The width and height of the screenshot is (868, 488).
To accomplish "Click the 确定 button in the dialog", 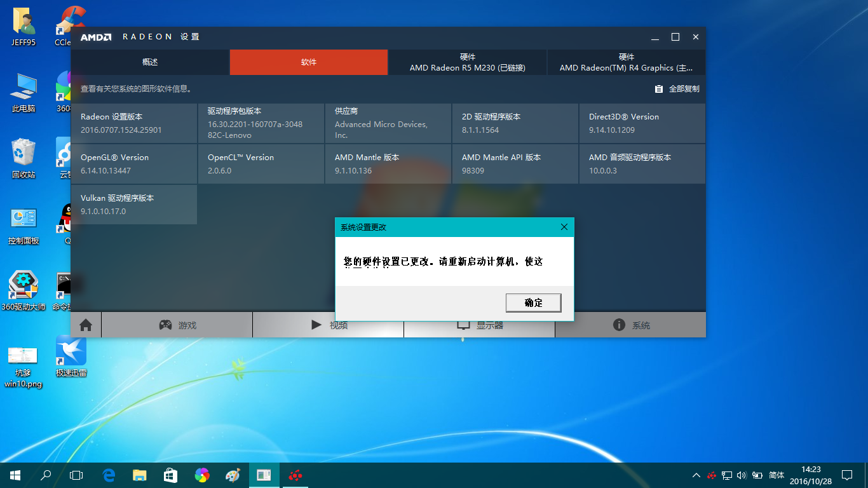I will [x=533, y=302].
